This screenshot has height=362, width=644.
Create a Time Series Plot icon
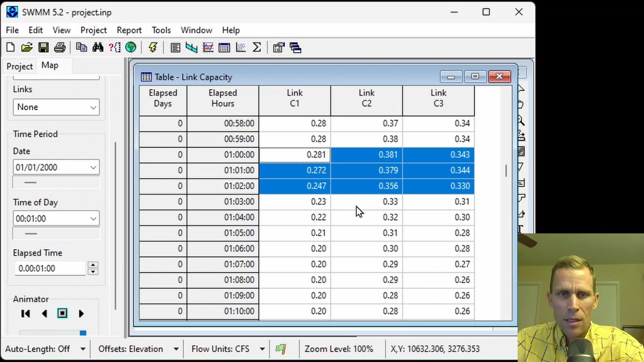208,47
